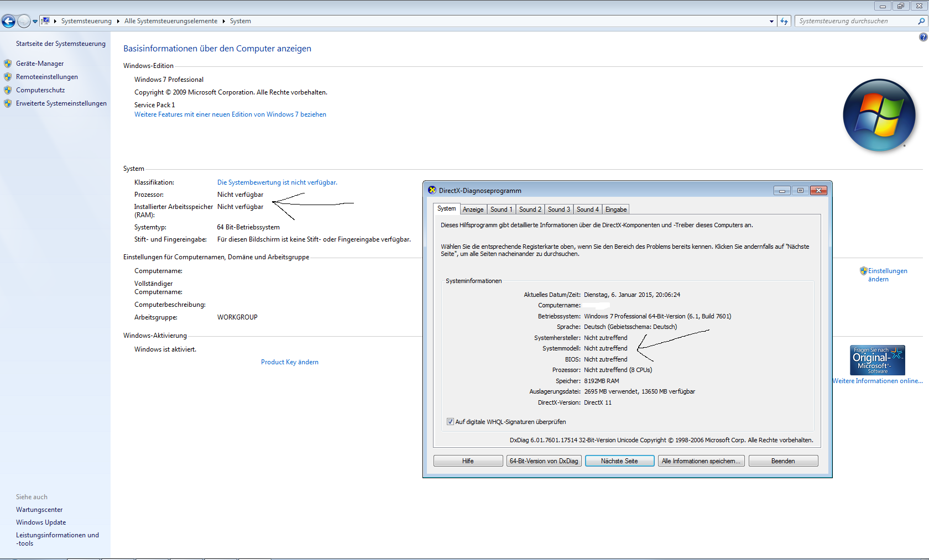The image size is (929, 560).
Task: Open the recent pages dropdown arrow beside the forward arrow
Action: (x=35, y=22)
